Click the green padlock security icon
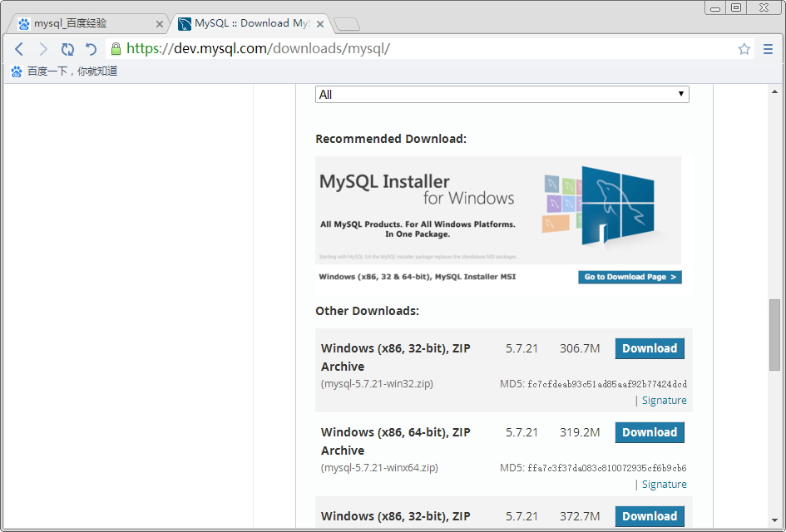This screenshot has height=532, width=786. pos(116,48)
